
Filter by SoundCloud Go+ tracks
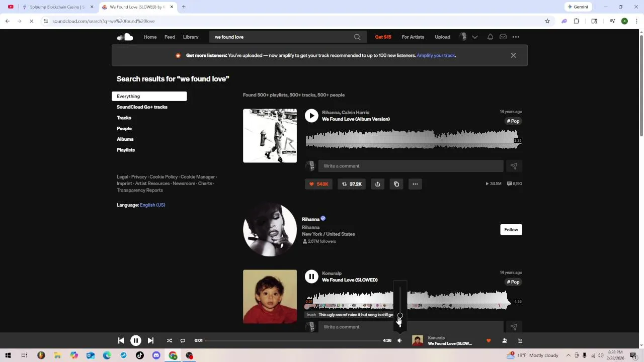(x=142, y=107)
